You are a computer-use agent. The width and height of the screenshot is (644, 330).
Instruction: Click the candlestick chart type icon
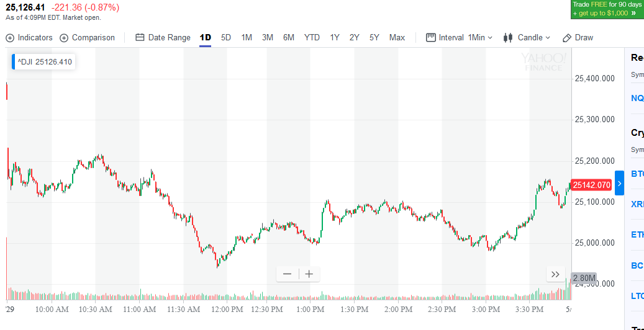point(508,38)
